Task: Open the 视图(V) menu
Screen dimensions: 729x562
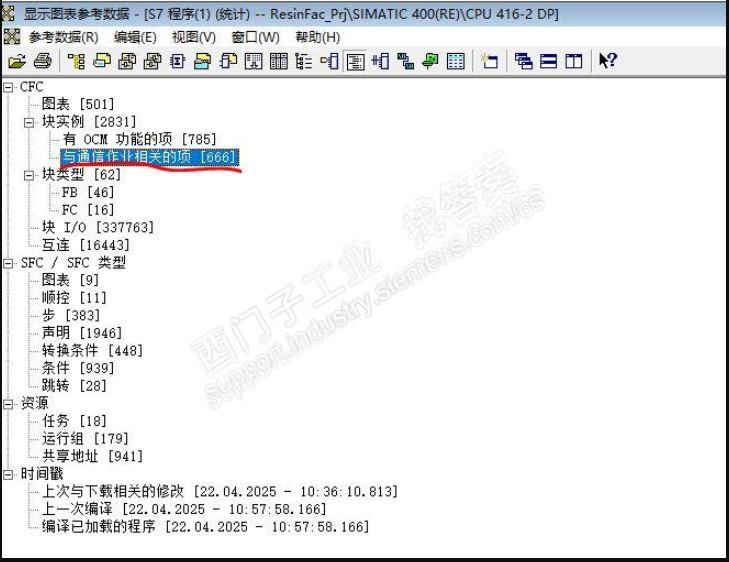Action: click(194, 37)
